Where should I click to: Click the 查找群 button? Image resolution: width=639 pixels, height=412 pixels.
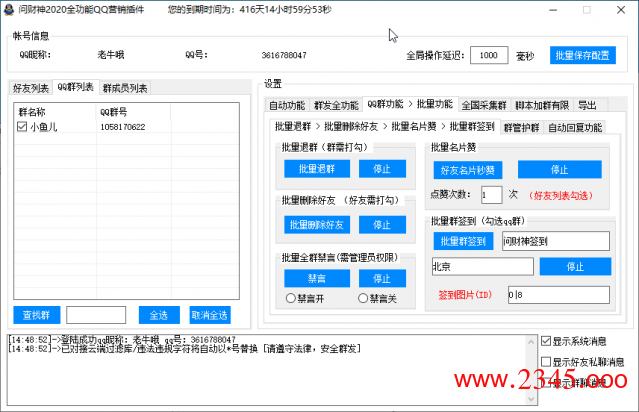click(37, 315)
